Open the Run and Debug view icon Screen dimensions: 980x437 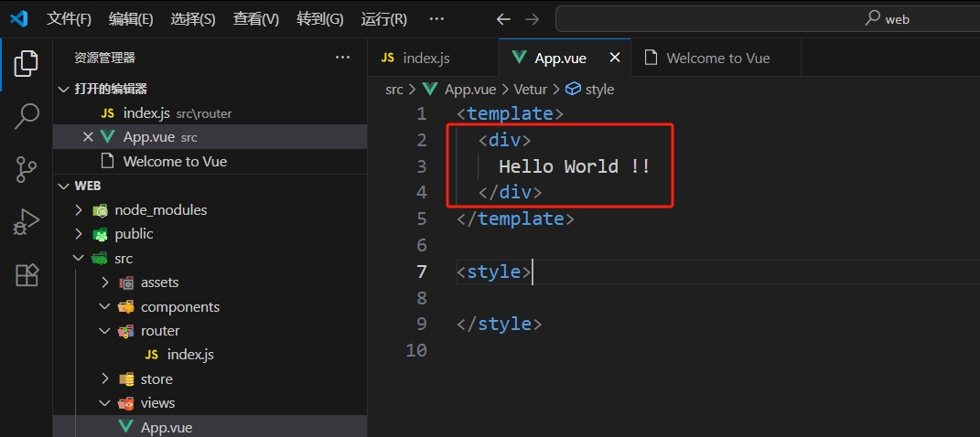27,222
